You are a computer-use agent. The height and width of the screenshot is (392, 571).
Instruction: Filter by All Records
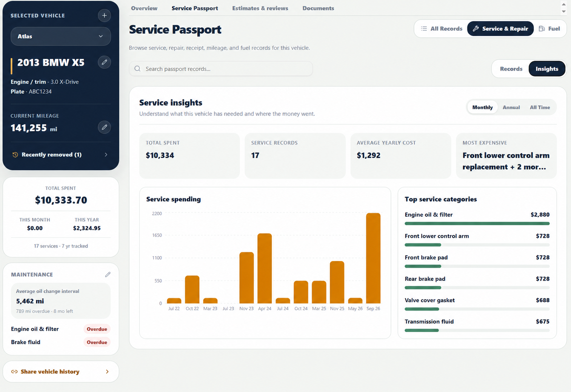pos(442,29)
